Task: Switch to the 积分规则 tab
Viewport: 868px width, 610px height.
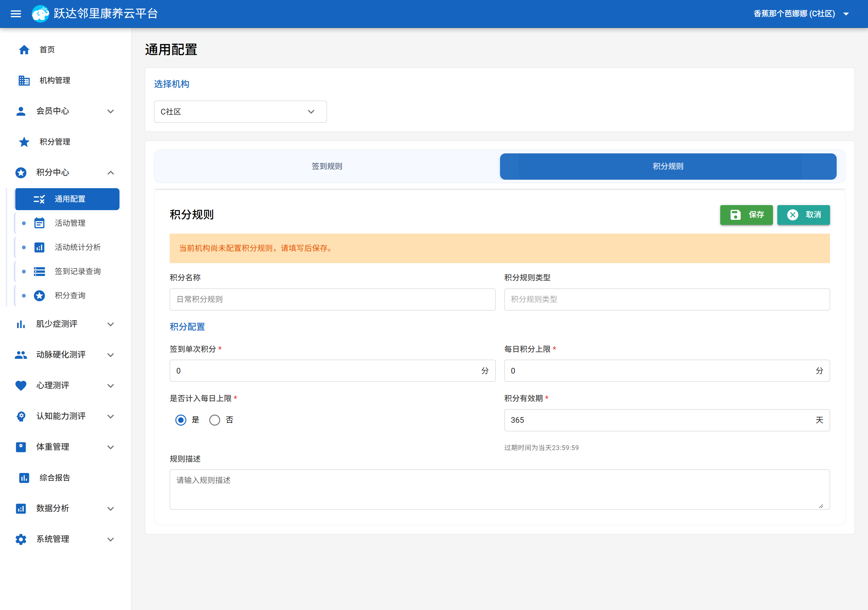Action: point(668,166)
